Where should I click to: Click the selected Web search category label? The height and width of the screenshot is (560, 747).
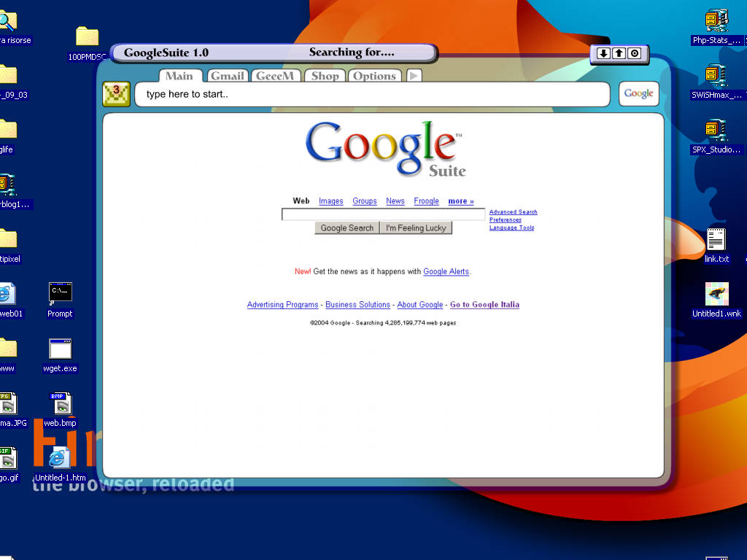coord(301,201)
